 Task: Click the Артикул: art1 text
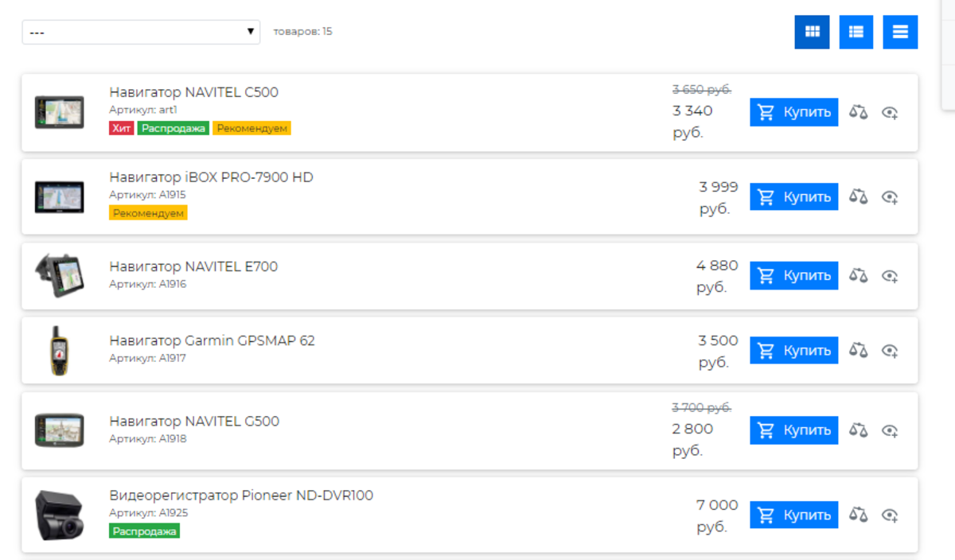[x=143, y=110]
